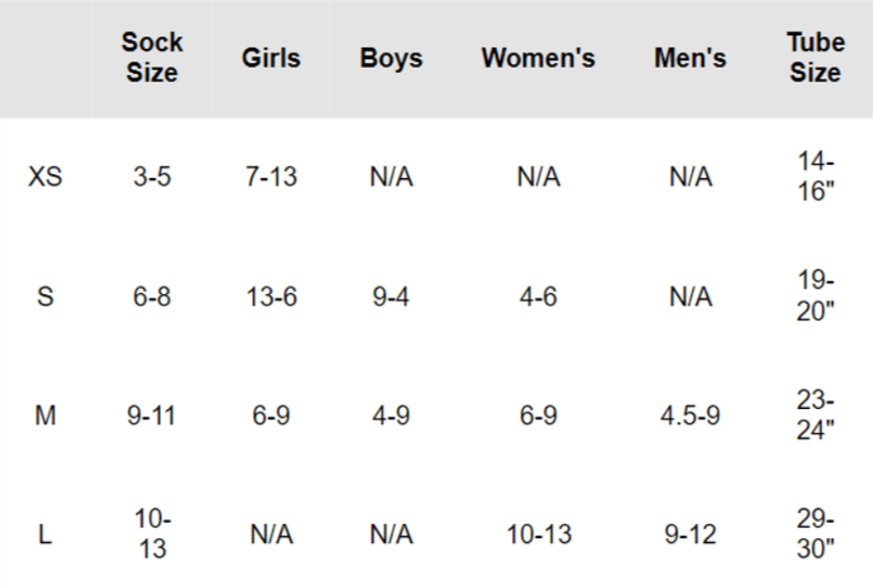This screenshot has width=873, height=588.
Task: Select the Women's column header
Action: 539,57
